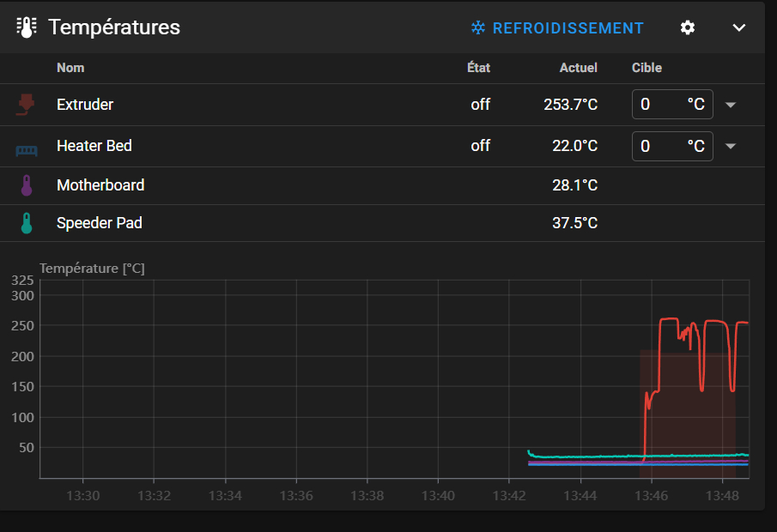Focus the Extruder target temperature field

[x=672, y=104]
